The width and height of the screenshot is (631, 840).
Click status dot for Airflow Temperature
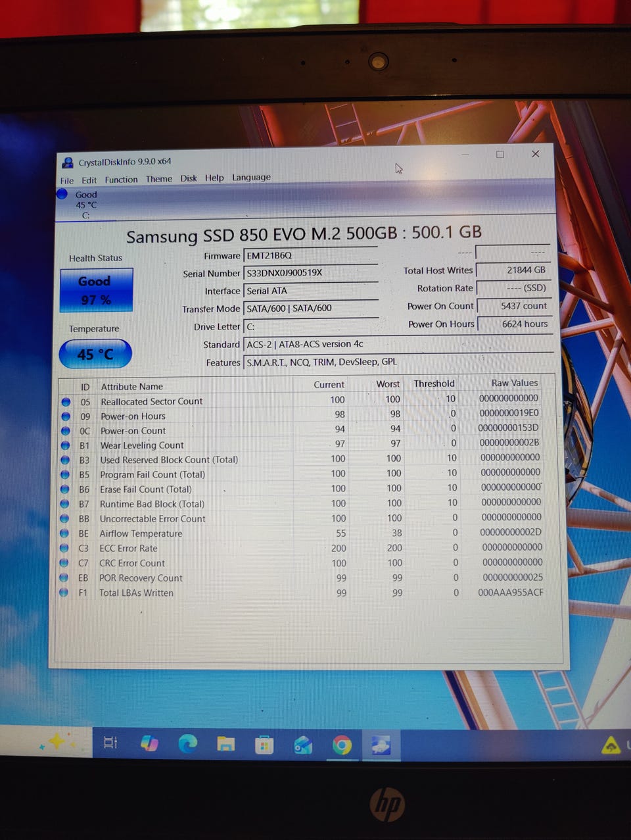pyautogui.click(x=64, y=533)
